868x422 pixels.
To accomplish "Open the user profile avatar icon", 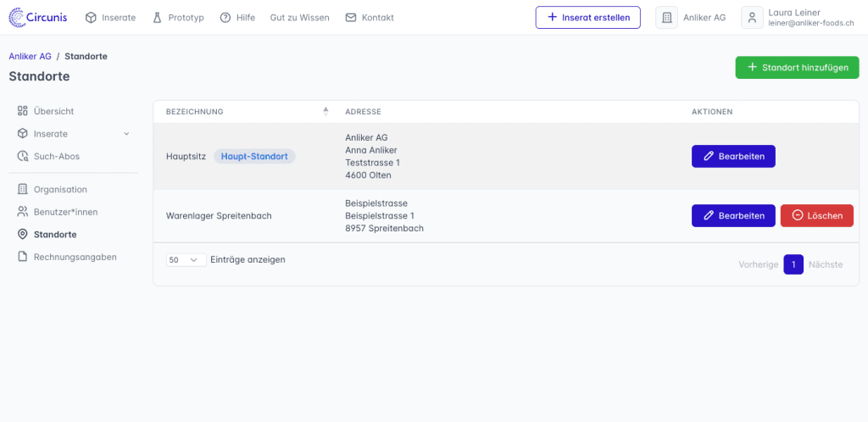I will click(752, 18).
